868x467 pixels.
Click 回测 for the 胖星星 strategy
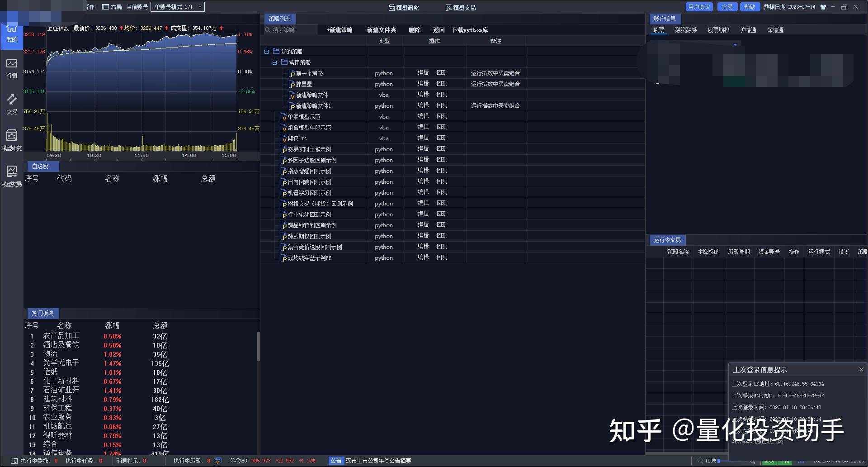tap(442, 84)
